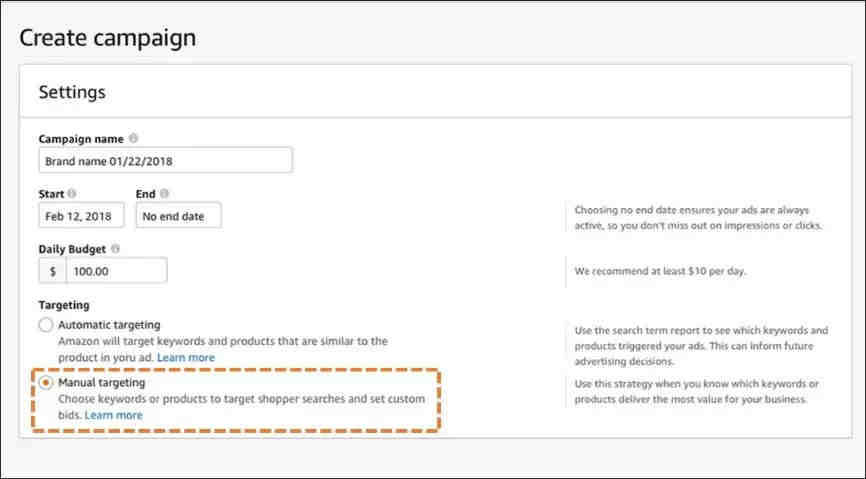Click the Daily Budget field label

72,249
